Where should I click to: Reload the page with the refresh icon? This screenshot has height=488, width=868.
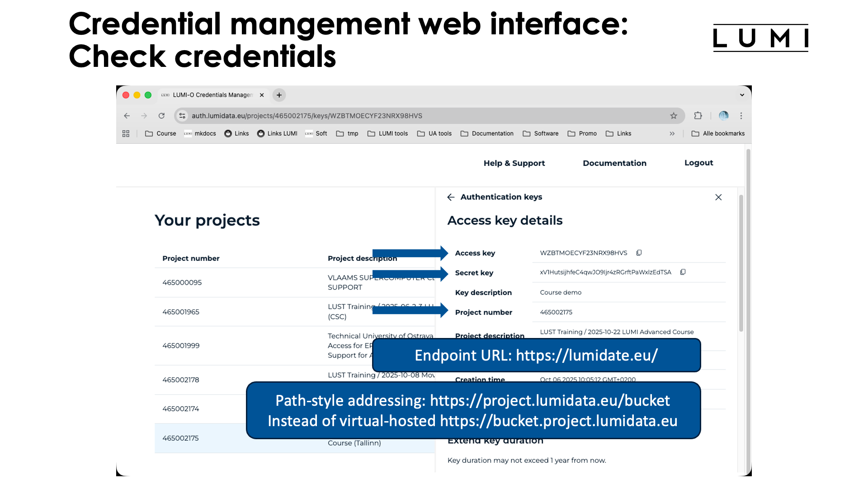pos(162,116)
